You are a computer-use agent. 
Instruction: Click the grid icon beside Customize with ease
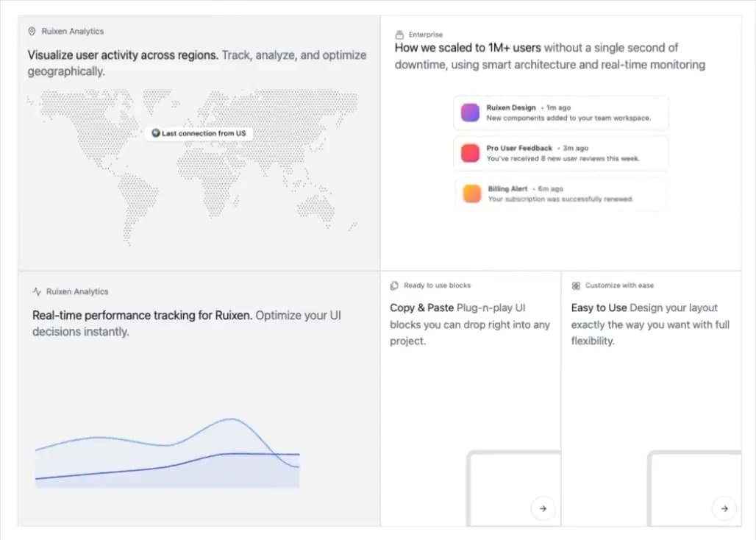(576, 286)
